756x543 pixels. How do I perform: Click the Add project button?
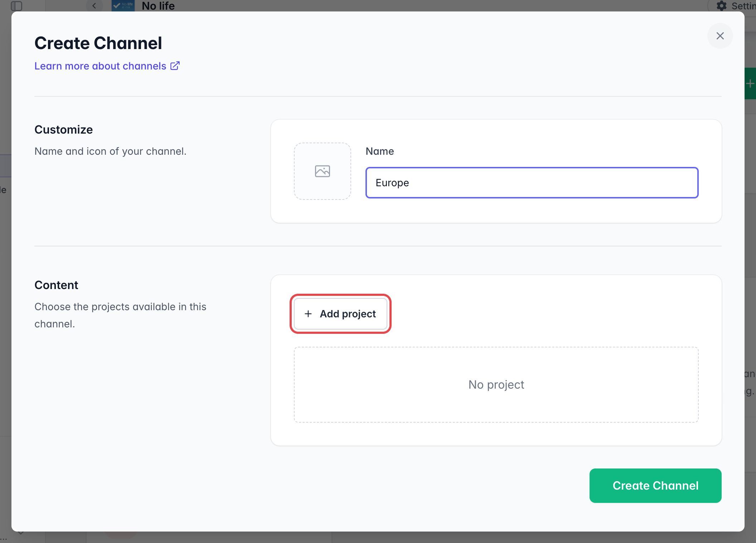[340, 314]
